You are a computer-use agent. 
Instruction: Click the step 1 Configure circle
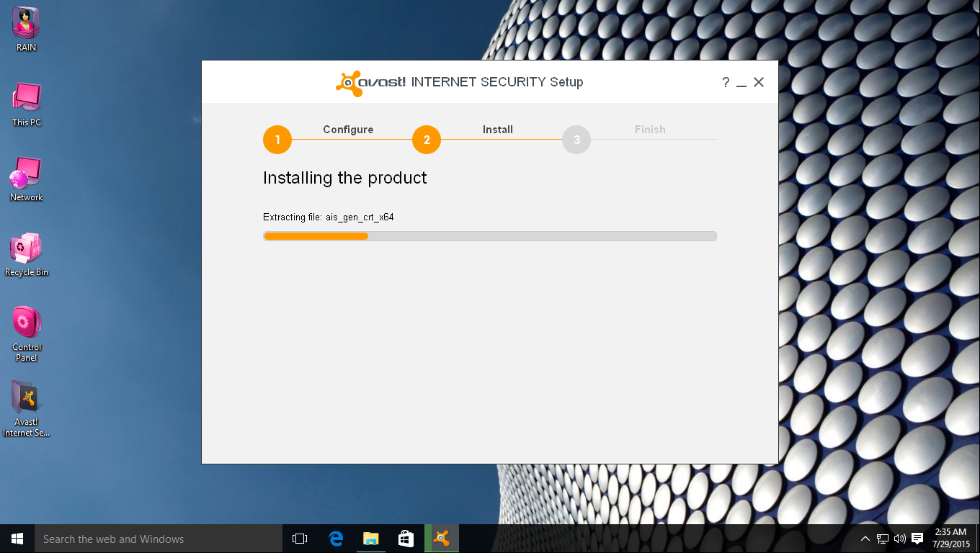[277, 140]
